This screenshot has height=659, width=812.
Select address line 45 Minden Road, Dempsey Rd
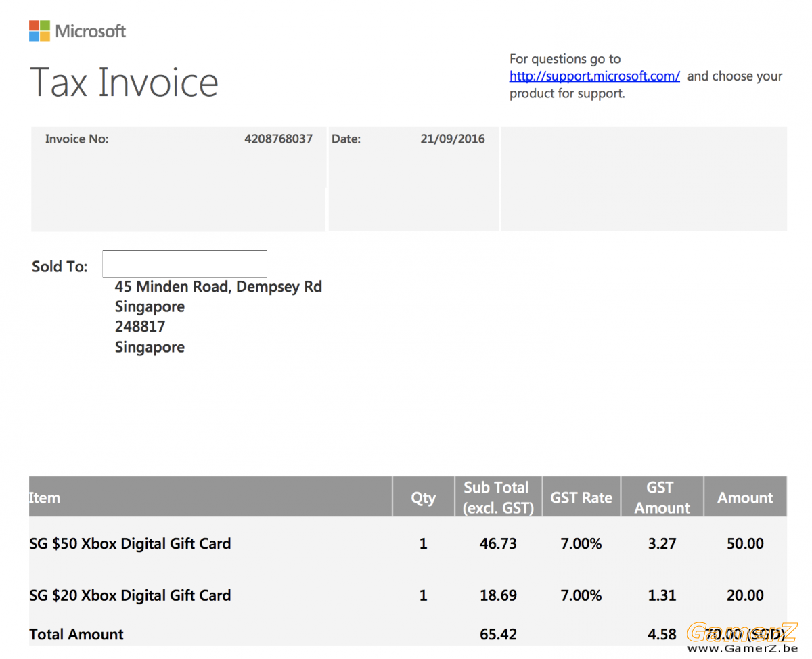[219, 287]
